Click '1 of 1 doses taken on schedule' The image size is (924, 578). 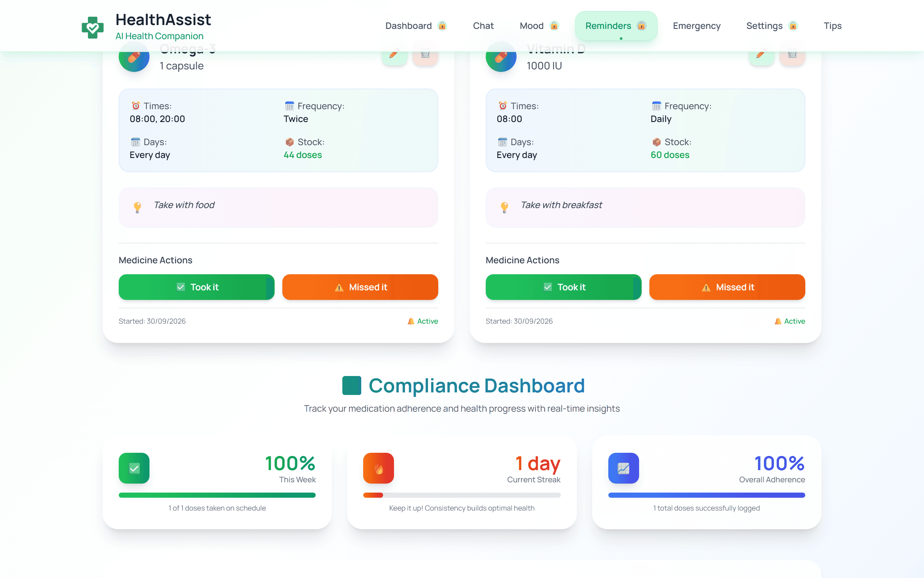tap(217, 508)
